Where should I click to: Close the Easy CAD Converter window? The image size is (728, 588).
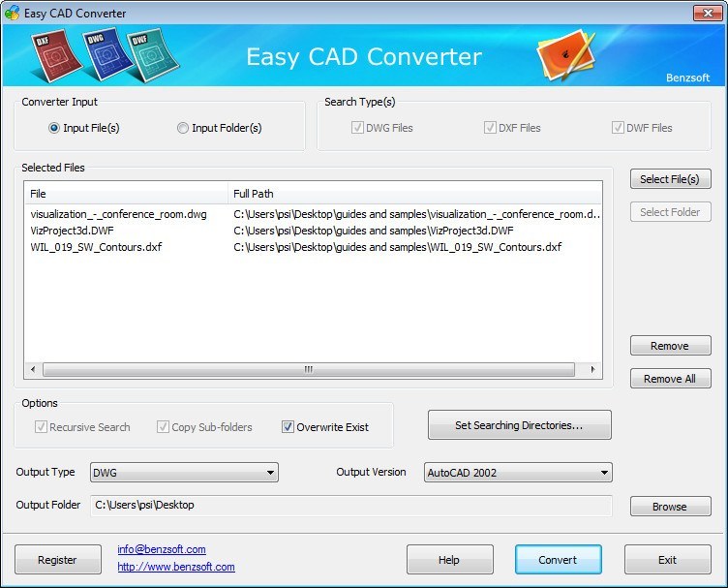[x=708, y=13]
